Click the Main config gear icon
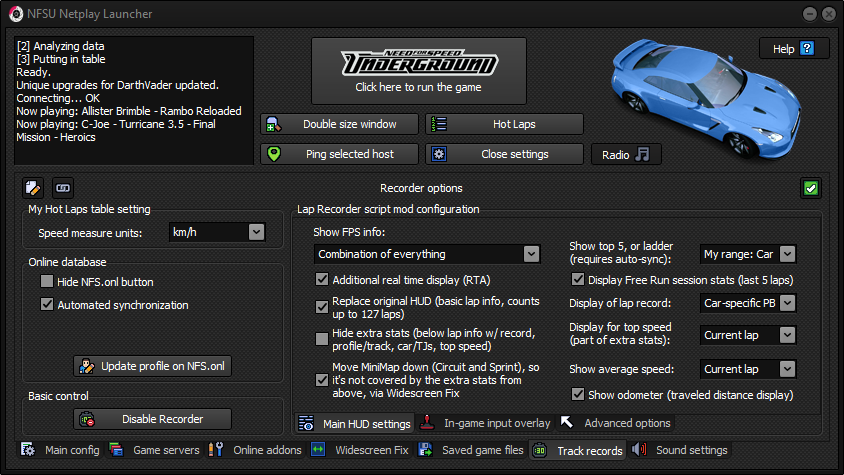 [28, 450]
